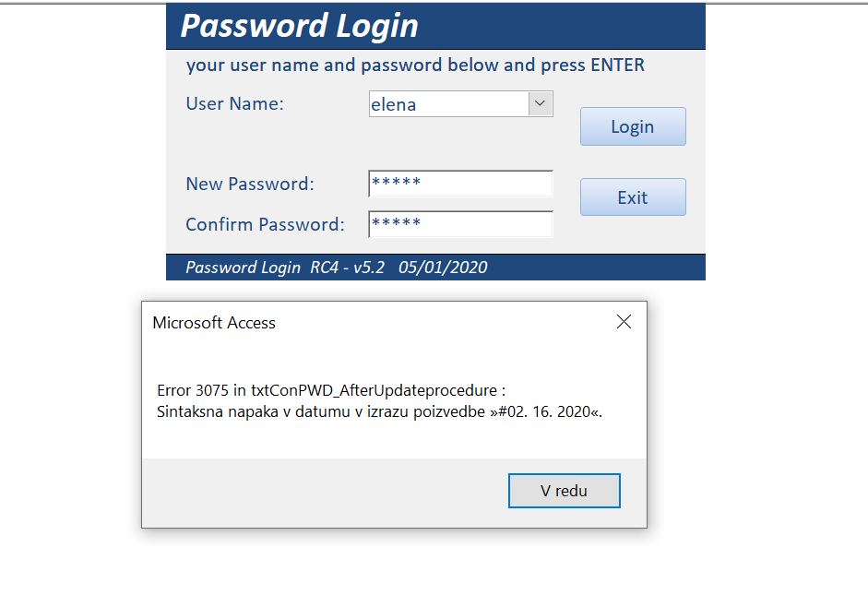
Task: Click the "User Name:" label
Action: click(x=235, y=103)
